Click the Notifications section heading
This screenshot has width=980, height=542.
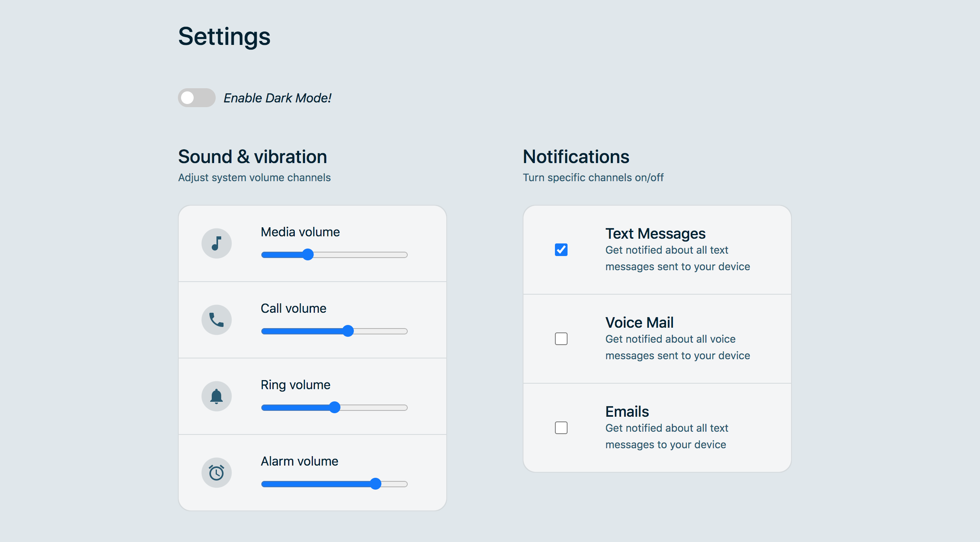click(576, 157)
